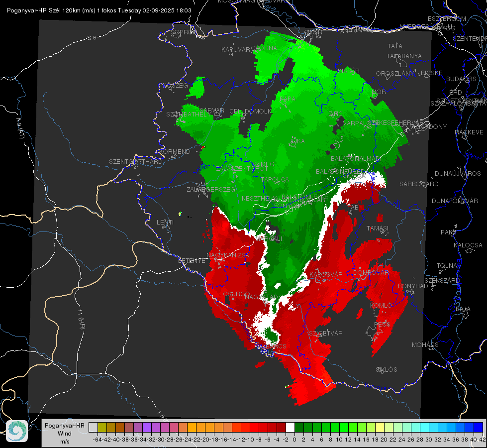Click the SOPRON city label

point(184,32)
